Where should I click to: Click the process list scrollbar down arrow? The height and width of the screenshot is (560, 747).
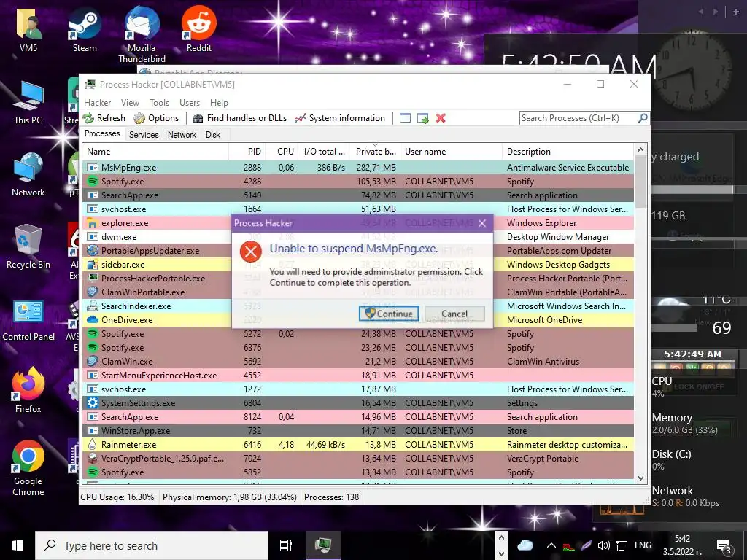(640, 478)
